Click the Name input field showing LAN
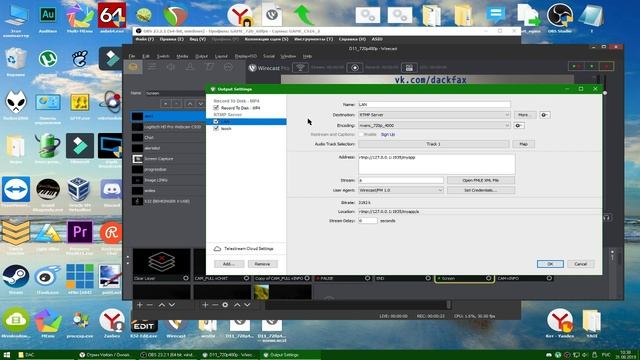This screenshot has width=640, height=360. tap(434, 104)
